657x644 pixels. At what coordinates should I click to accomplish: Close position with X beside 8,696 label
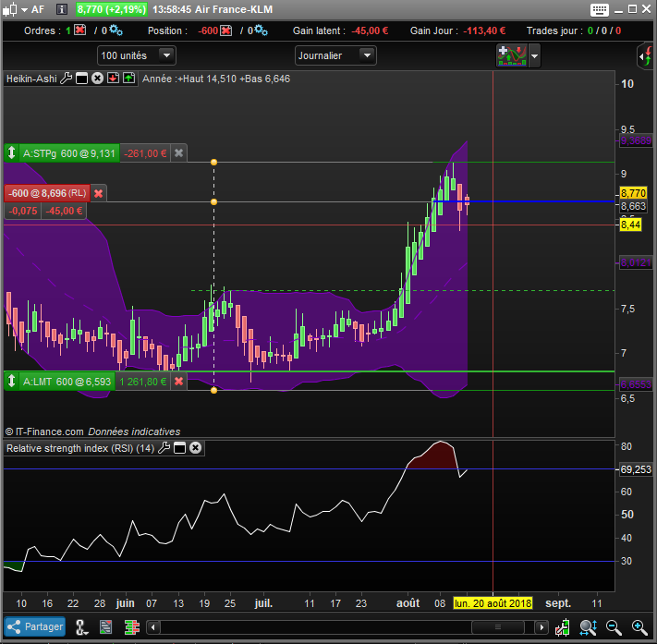pos(99,193)
